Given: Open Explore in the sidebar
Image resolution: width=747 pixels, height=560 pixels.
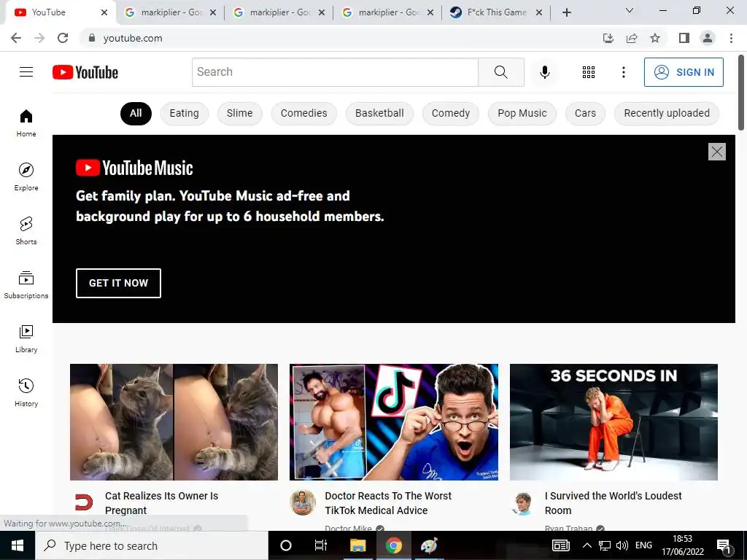Looking at the screenshot, I should 26,177.
